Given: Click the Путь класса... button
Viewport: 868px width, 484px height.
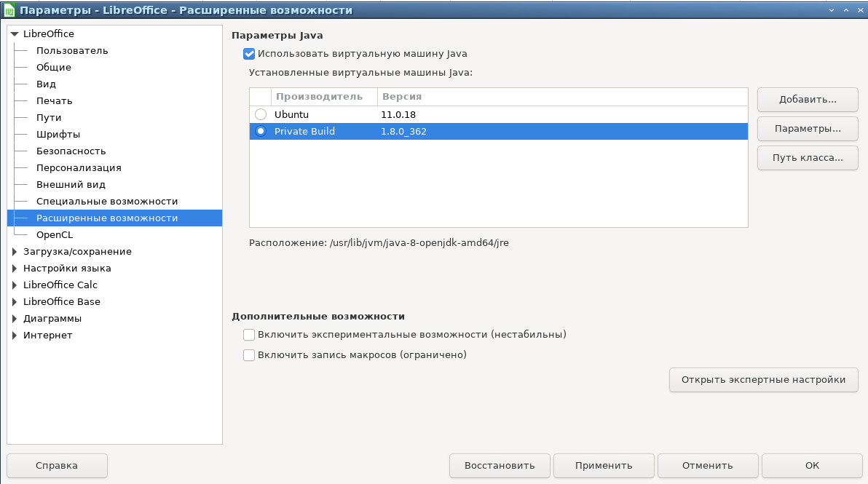Looking at the screenshot, I should click(x=808, y=158).
